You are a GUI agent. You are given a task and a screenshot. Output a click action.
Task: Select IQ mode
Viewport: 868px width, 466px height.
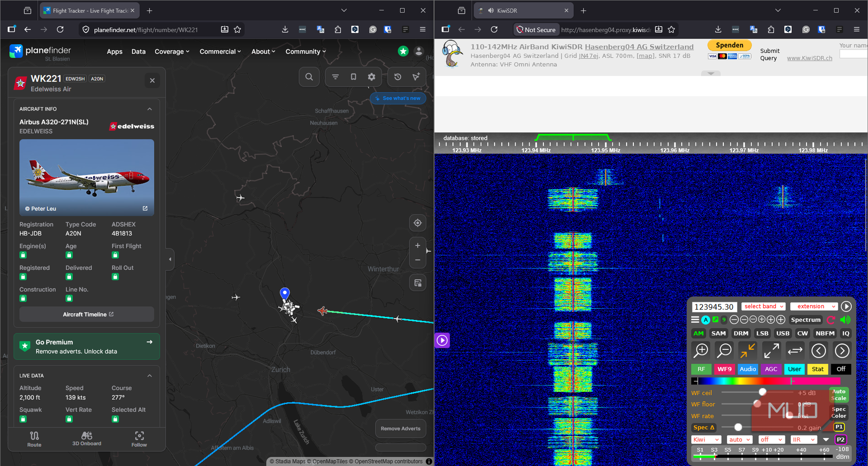(x=845, y=333)
